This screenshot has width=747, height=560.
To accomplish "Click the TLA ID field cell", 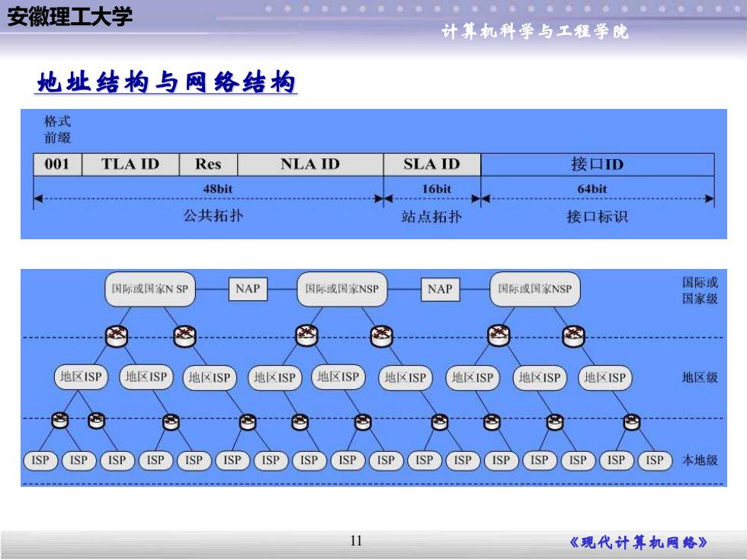I will pos(130,165).
